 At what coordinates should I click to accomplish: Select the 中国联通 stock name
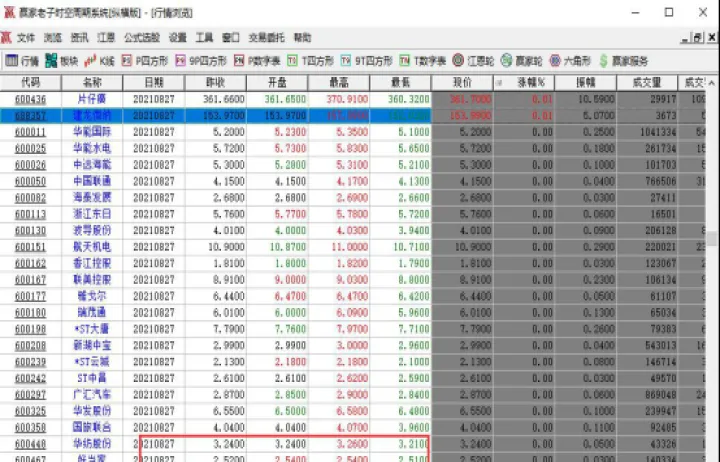pyautogui.click(x=92, y=181)
